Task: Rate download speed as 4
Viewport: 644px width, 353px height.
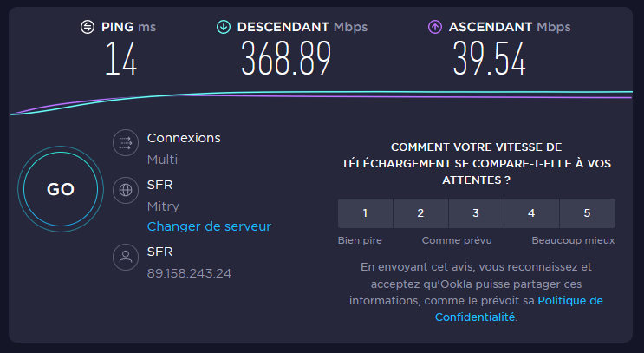Action: (x=531, y=213)
